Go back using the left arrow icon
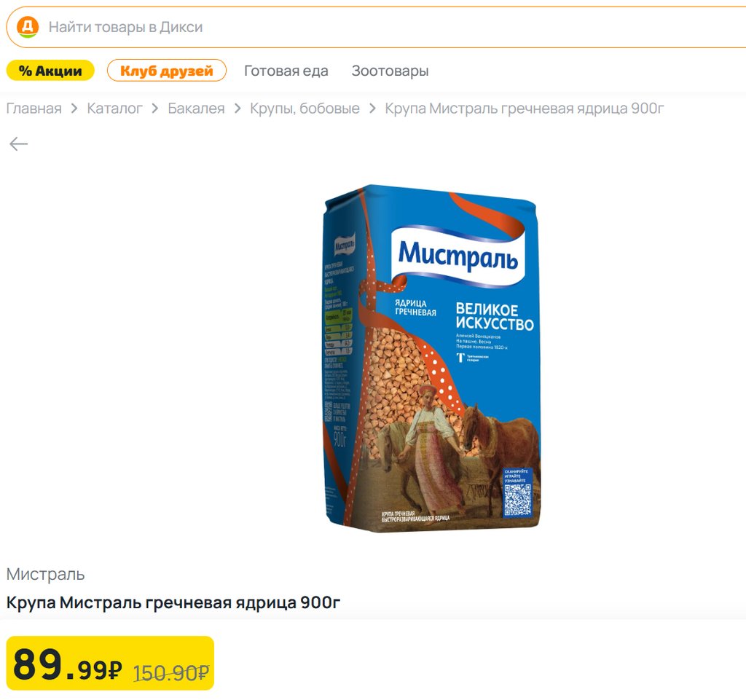The height and width of the screenshot is (700, 746). point(18,144)
